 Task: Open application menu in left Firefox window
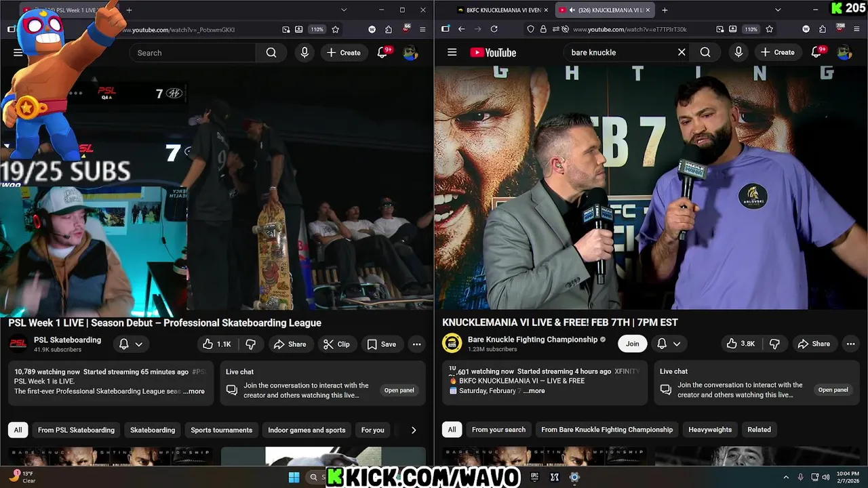click(422, 30)
